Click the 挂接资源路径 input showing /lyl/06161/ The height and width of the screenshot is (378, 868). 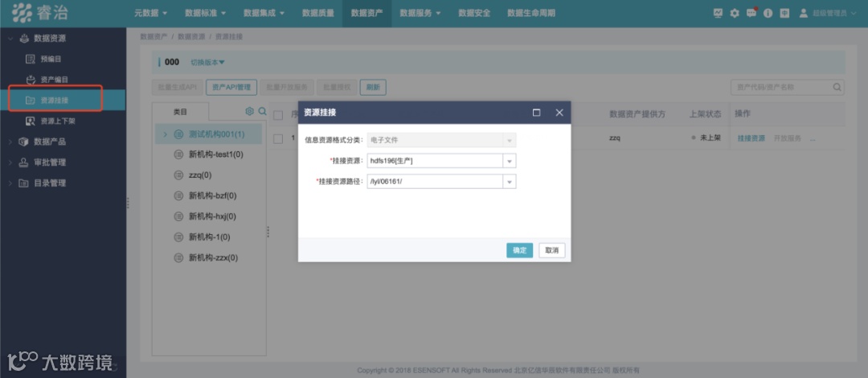pyautogui.click(x=435, y=182)
